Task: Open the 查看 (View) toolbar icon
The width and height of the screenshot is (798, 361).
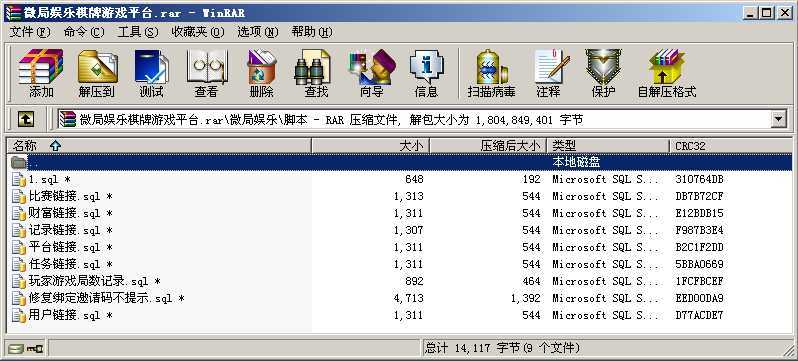Action: [x=206, y=73]
